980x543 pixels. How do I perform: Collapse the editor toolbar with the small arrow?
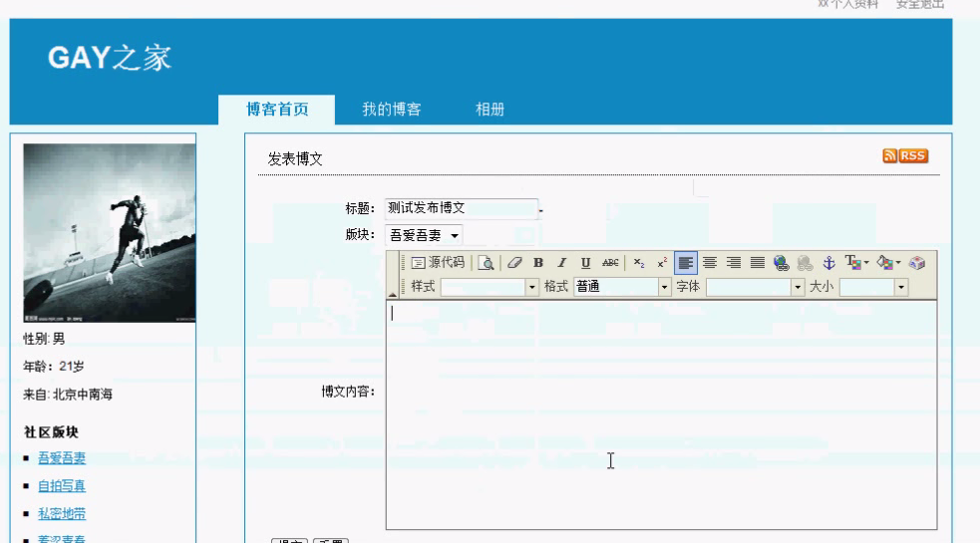pyautogui.click(x=393, y=294)
